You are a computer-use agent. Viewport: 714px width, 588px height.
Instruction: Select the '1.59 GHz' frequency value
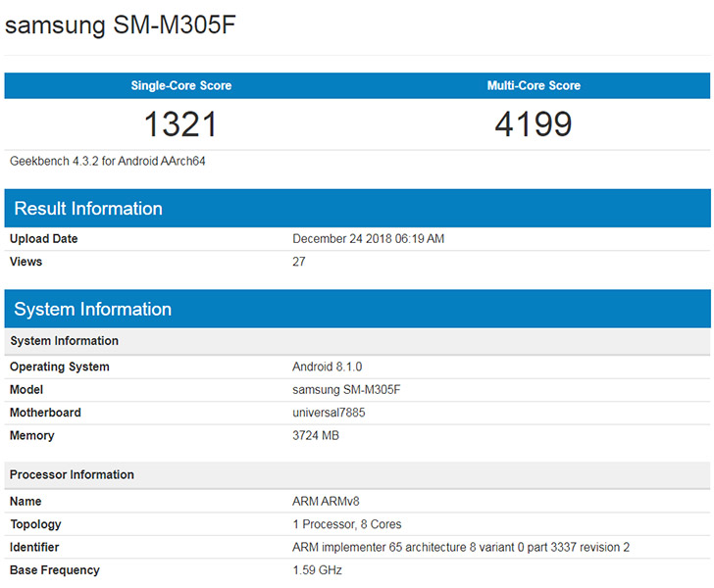[x=318, y=570]
